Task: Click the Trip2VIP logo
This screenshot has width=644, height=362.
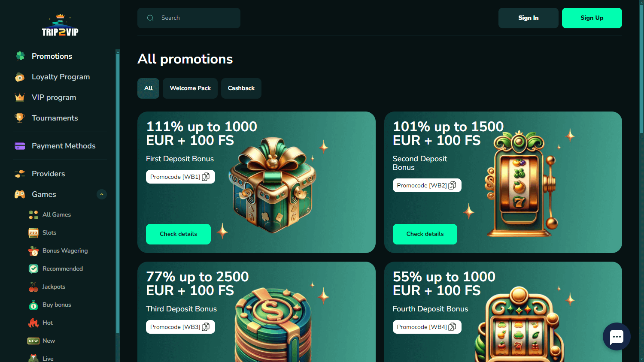Action: point(60,25)
